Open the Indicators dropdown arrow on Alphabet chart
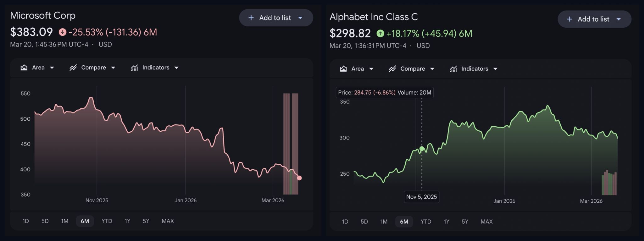Viewport: 644px width, 241px height. tap(495, 69)
